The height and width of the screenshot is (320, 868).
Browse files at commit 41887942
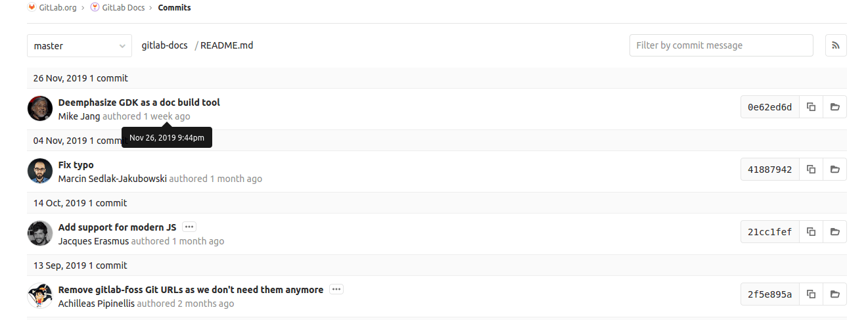tap(835, 170)
